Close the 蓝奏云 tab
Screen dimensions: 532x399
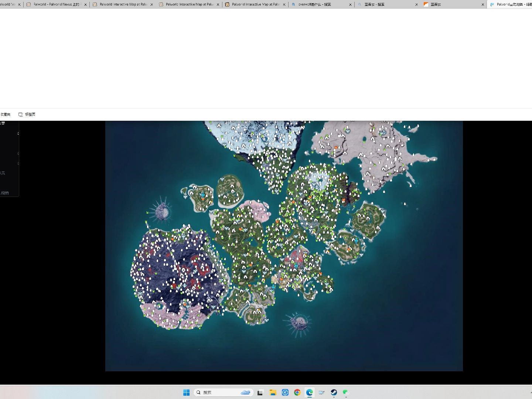482,4
